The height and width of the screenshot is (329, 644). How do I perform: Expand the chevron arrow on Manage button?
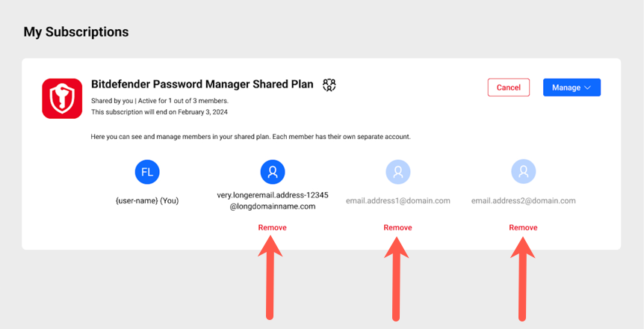[587, 87]
